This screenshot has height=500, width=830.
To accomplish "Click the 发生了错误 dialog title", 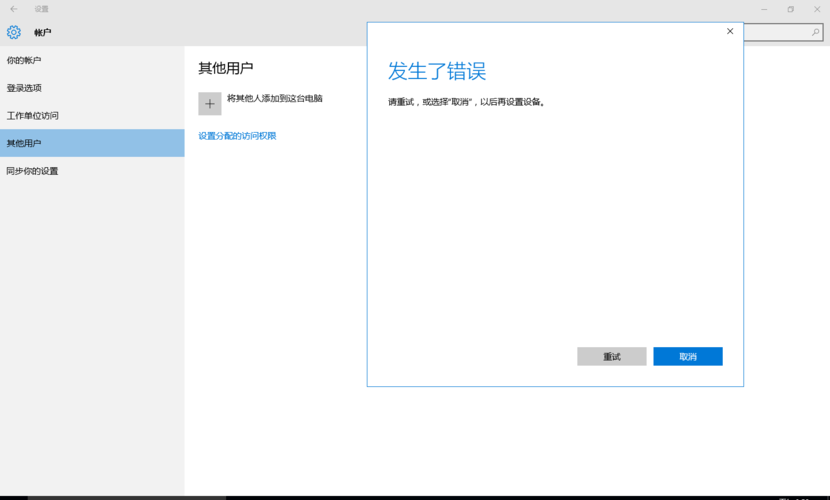I will tap(437, 71).
